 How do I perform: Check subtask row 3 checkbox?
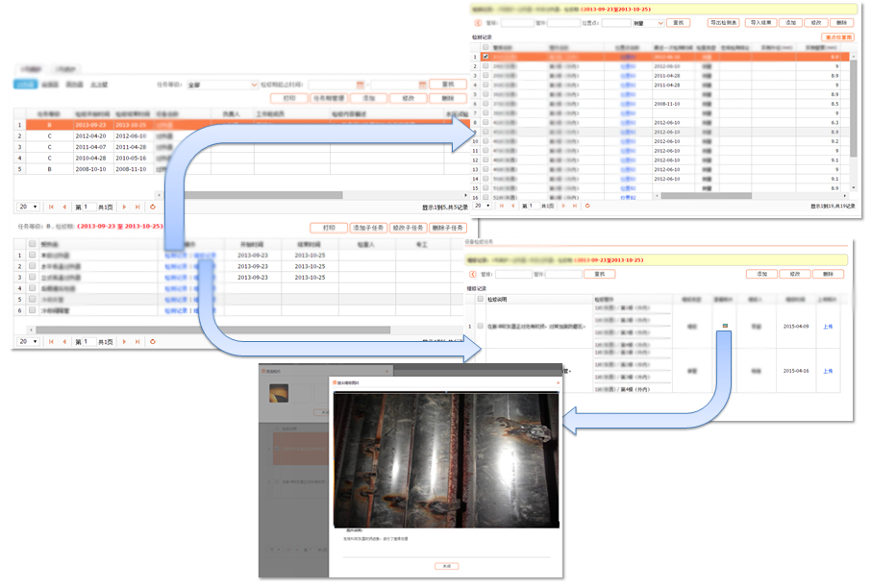coord(33,277)
